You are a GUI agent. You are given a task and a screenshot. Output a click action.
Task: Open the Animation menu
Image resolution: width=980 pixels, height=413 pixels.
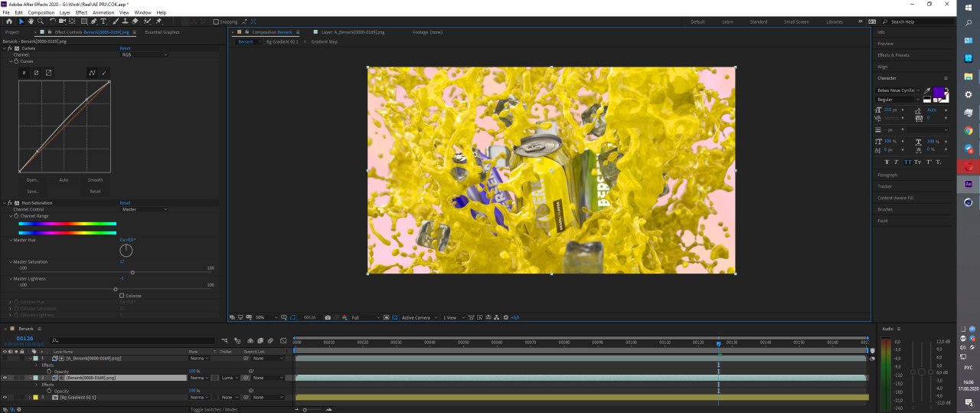click(x=103, y=12)
